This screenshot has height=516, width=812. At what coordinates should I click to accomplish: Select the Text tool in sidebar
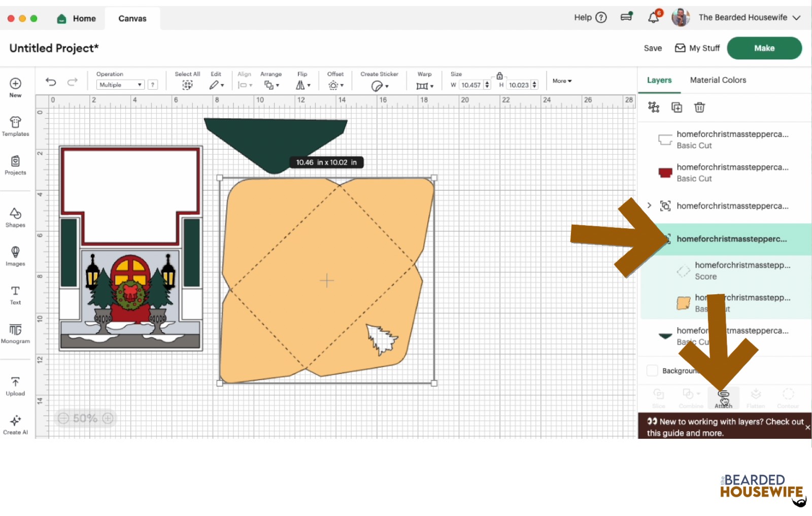15,295
